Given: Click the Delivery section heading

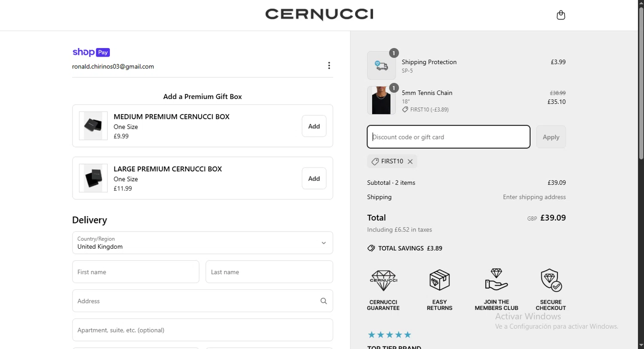Looking at the screenshot, I should 89,220.
